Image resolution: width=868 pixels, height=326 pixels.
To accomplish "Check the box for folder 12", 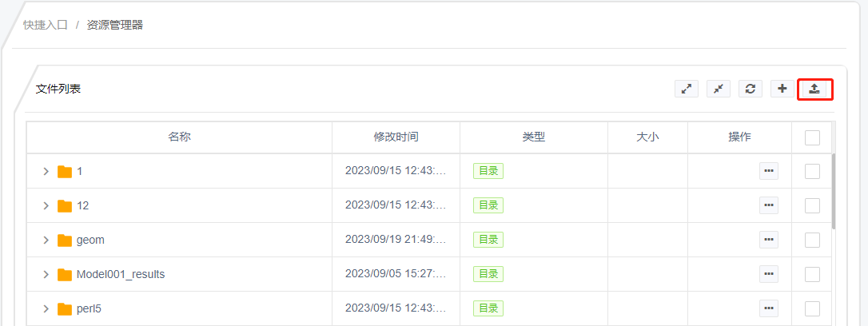I will [x=812, y=206].
